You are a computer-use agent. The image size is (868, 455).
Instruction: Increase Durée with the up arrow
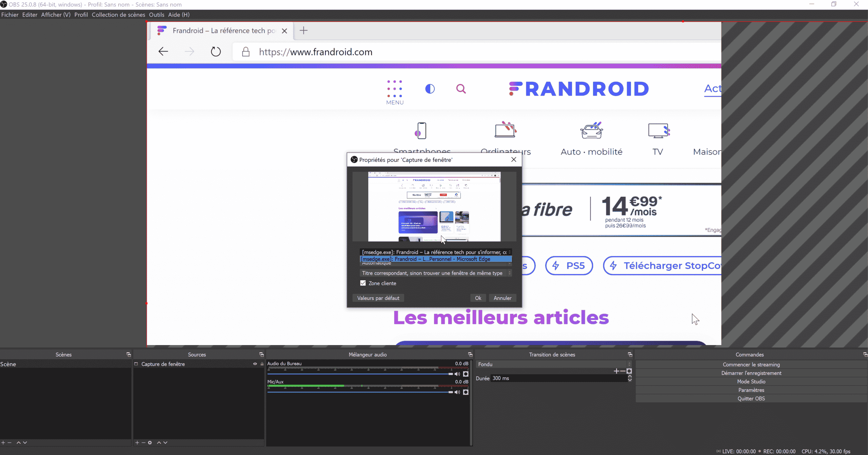[x=630, y=376]
